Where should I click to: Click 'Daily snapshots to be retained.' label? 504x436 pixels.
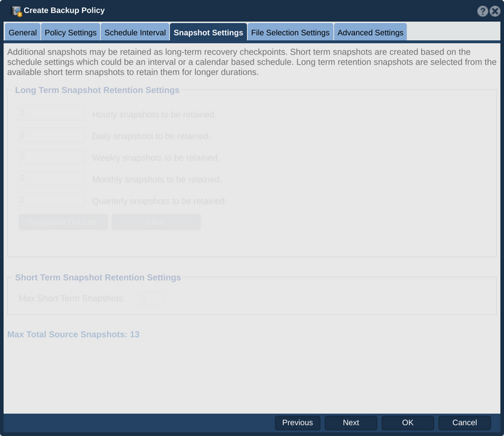click(151, 137)
